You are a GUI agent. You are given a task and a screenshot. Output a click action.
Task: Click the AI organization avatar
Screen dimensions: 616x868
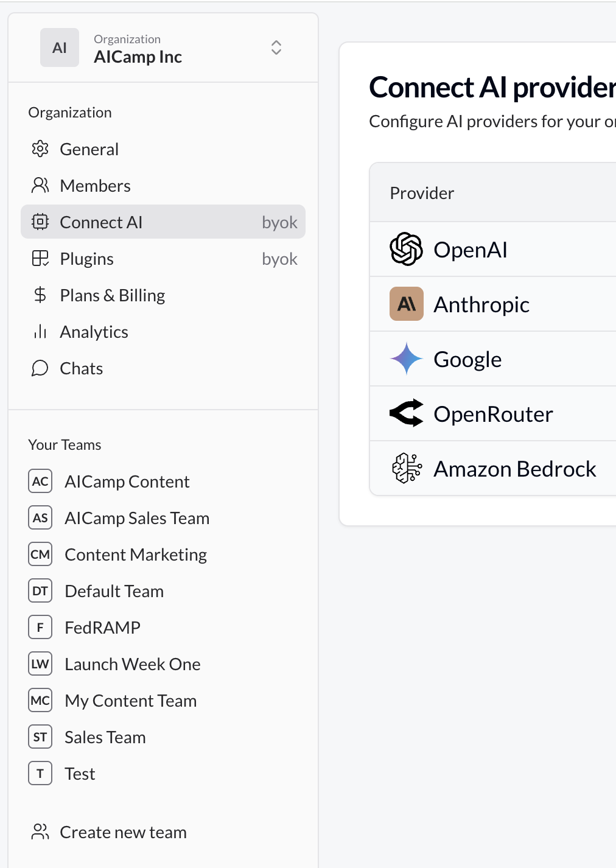[60, 47]
